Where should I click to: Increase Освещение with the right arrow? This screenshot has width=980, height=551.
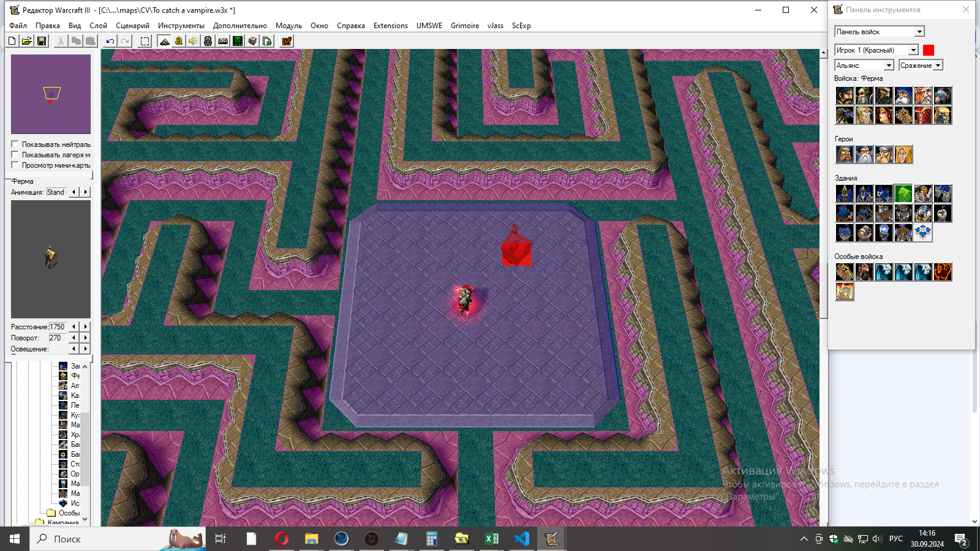point(86,349)
